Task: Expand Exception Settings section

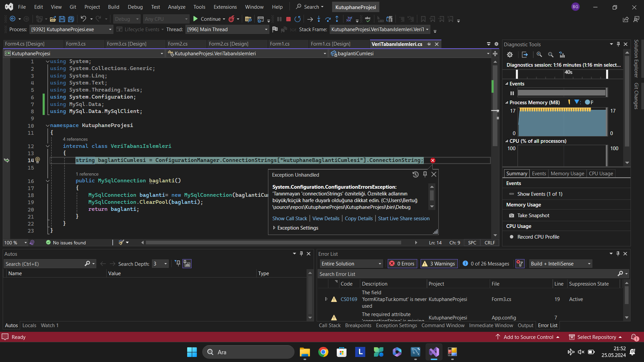Action: [274, 228]
